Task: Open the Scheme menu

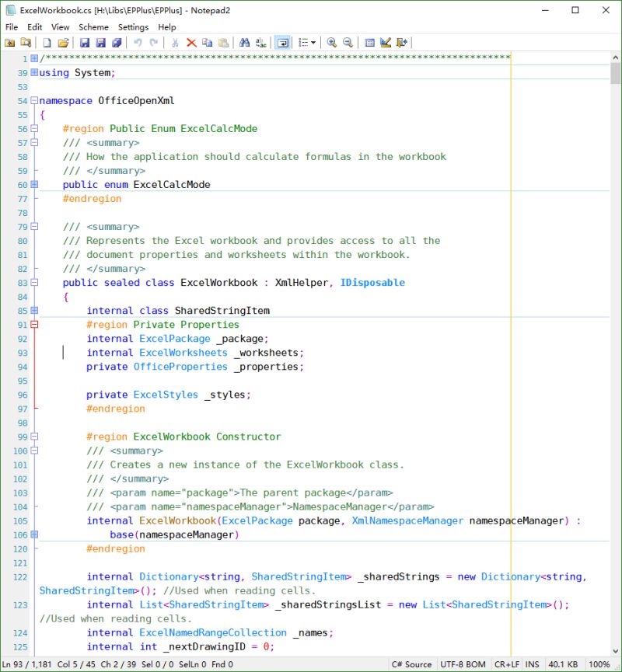Action: click(x=93, y=26)
